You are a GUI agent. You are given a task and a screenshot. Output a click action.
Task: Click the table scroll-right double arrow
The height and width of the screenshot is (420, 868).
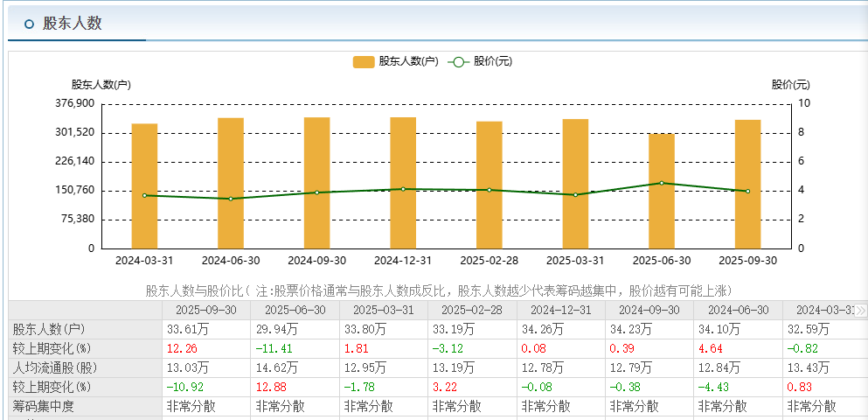pyautogui.click(x=861, y=311)
